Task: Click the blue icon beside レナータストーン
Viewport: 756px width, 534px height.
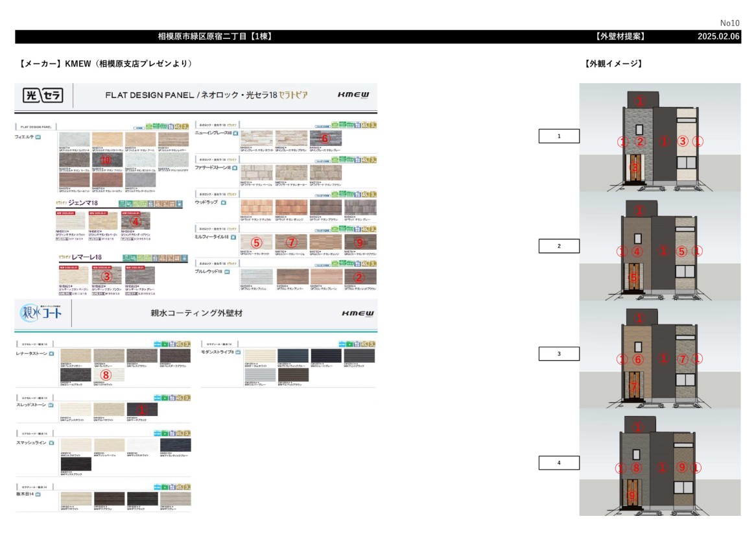Action: pos(52,354)
